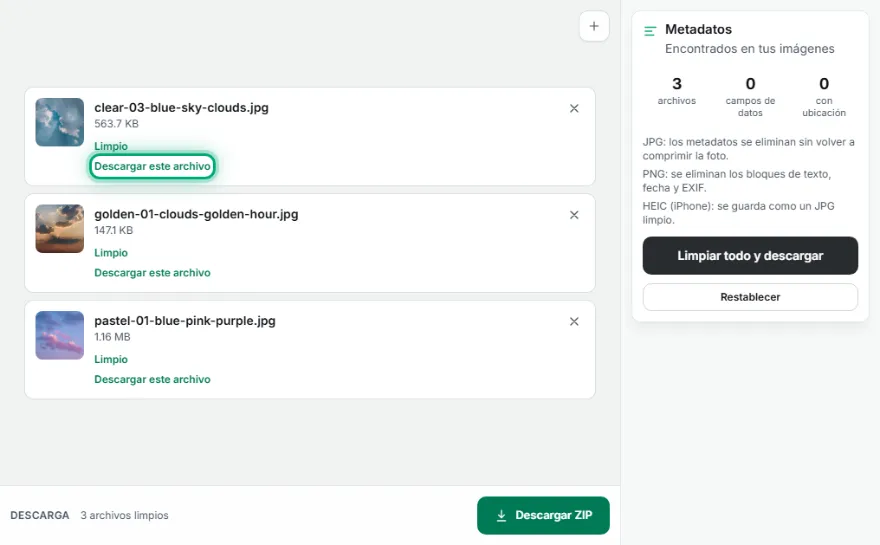Click the '3 archivos' counter
Image resolution: width=880 pixels, height=545 pixels.
[x=677, y=91]
